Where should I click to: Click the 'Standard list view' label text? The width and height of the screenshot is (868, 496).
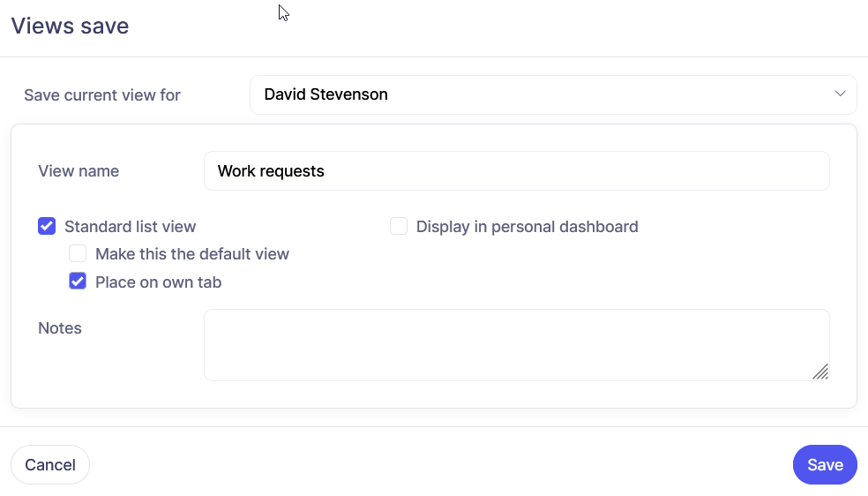(x=130, y=227)
